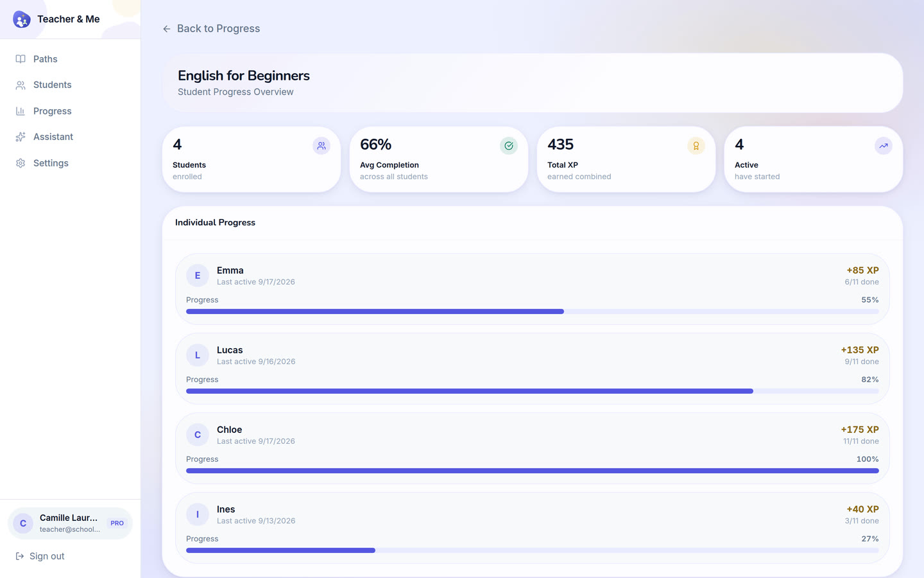This screenshot has height=578, width=924.
Task: Click Ines's 27% progress bar
Action: click(533, 550)
